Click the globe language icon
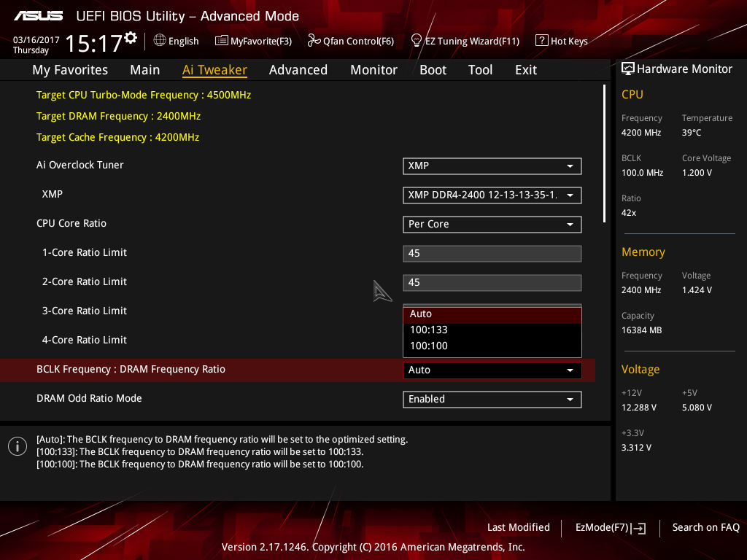Image resolution: width=747 pixels, height=560 pixels. pos(160,41)
